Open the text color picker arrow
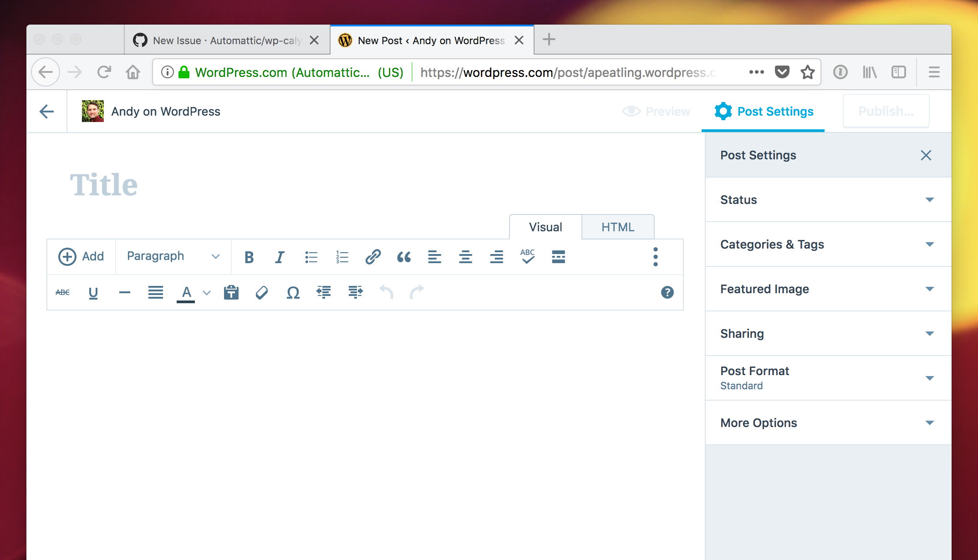978x560 pixels. [x=207, y=293]
